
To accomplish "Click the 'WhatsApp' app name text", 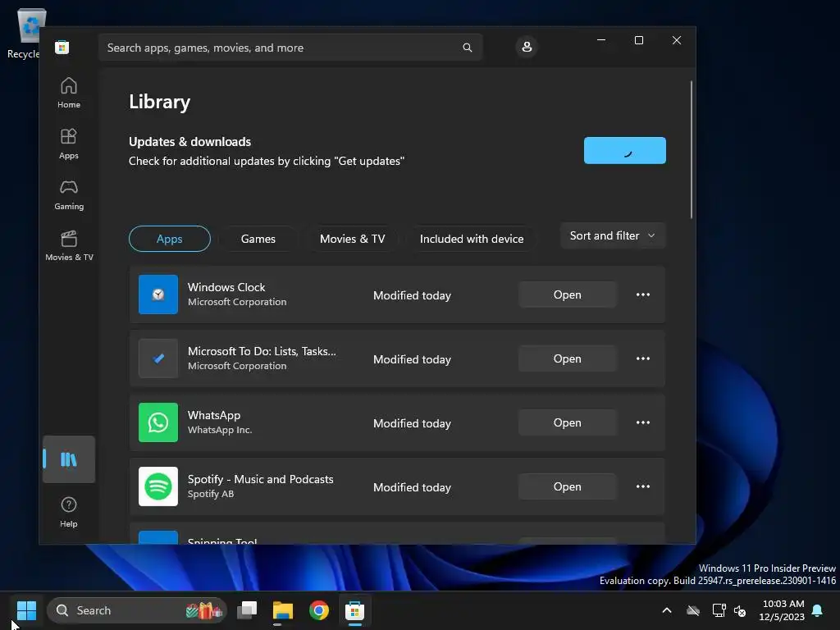I will [214, 415].
